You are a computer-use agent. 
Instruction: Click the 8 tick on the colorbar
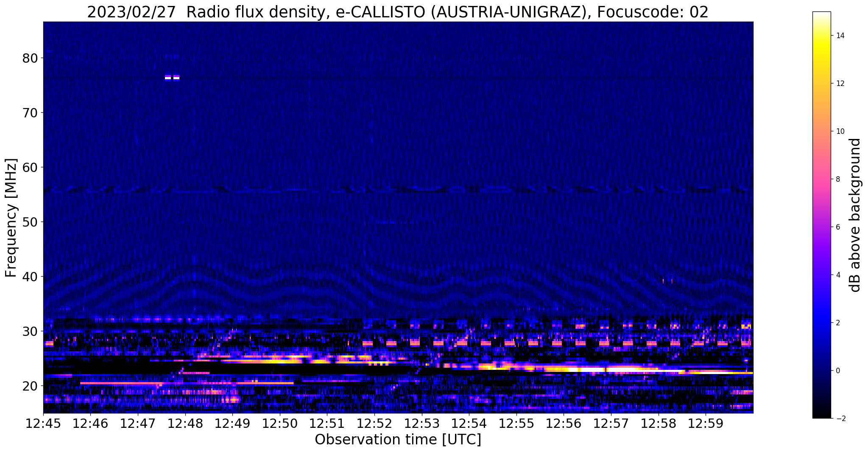point(837,179)
